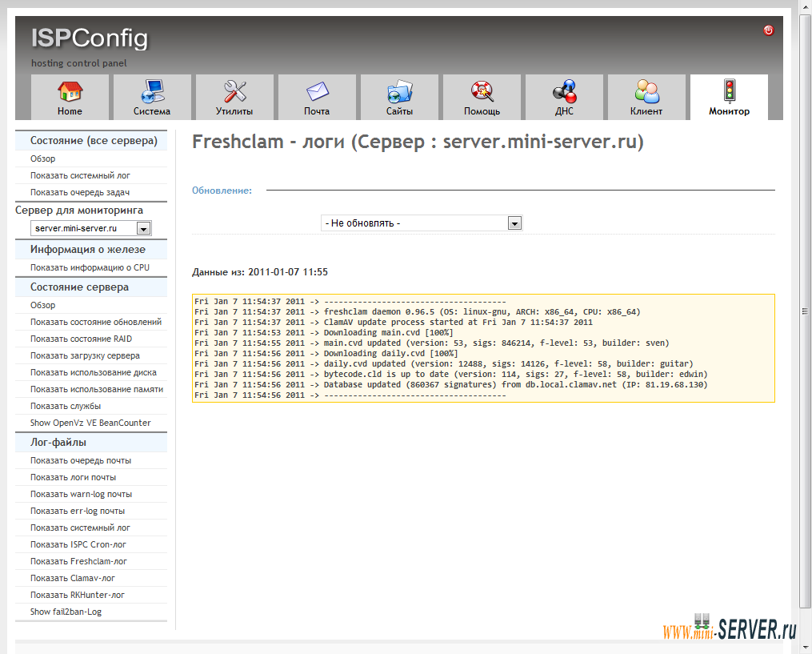Screen dimensions: 812x654
Task: Select the Сайты tab label
Action: click(399, 111)
